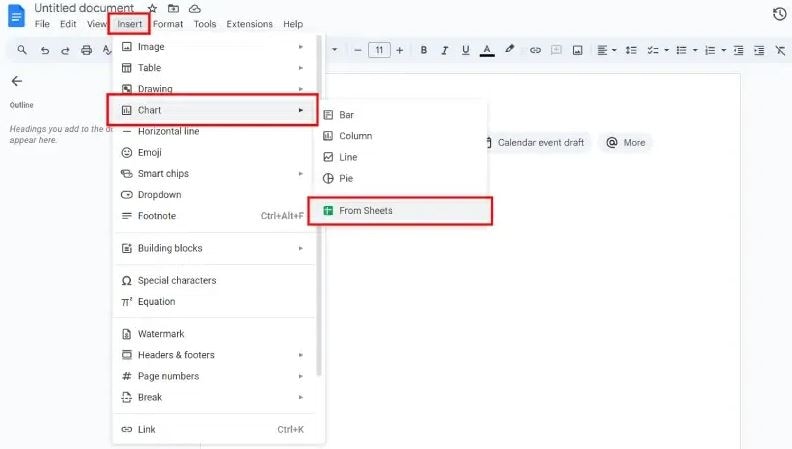Expand the Break submenu
Viewport: 792px width, 449px height.
click(x=214, y=397)
